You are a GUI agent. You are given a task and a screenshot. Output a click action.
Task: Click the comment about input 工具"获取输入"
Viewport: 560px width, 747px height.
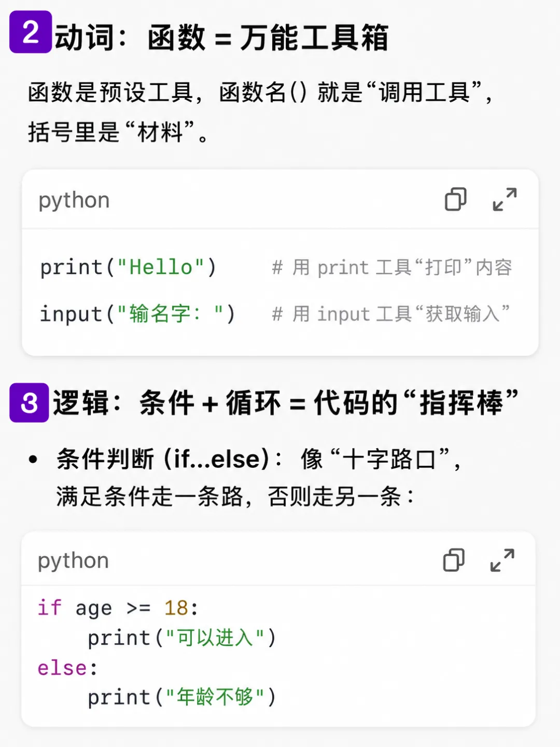[x=391, y=314]
